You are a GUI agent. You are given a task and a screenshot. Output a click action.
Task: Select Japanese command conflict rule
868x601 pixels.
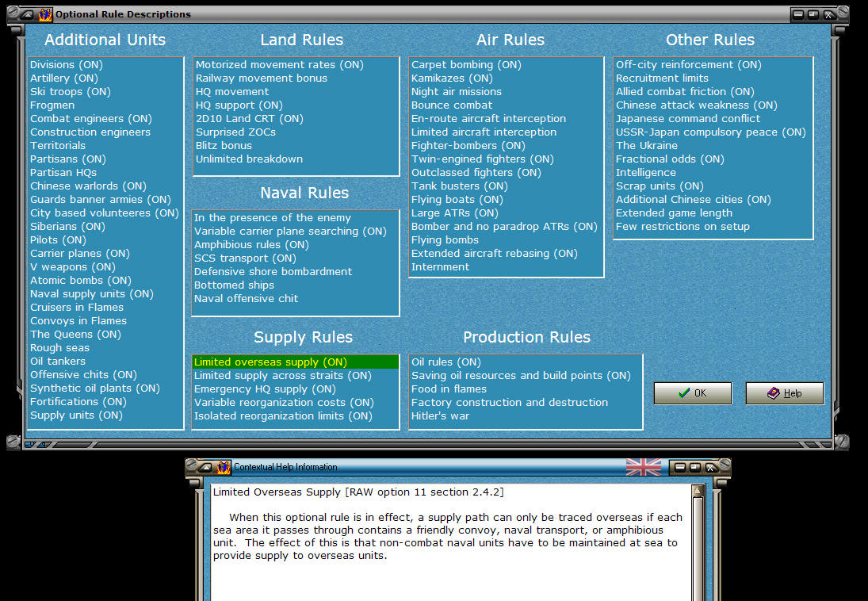click(x=688, y=119)
